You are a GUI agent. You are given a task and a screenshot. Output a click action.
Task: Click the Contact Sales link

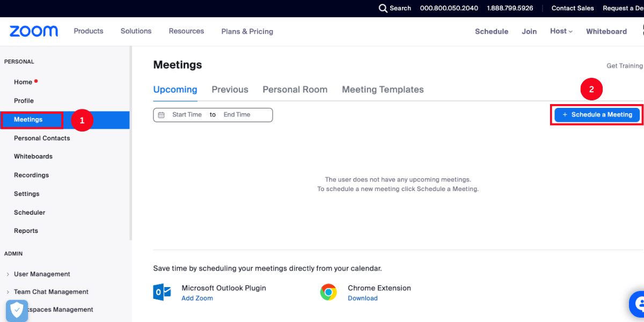573,8
